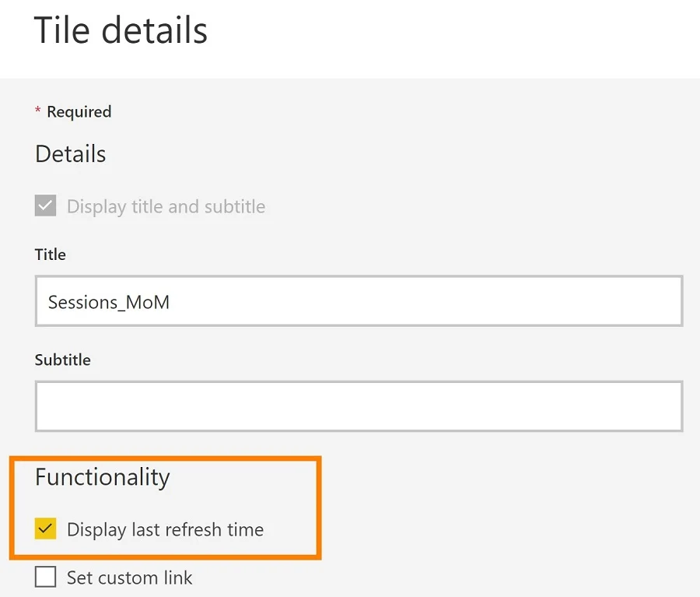Click the yellow checkmark icon under Functionality

[x=46, y=529]
